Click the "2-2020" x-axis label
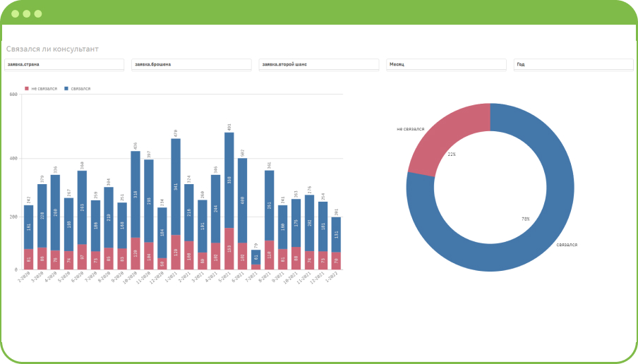The width and height of the screenshot is (638, 364). 25,278
